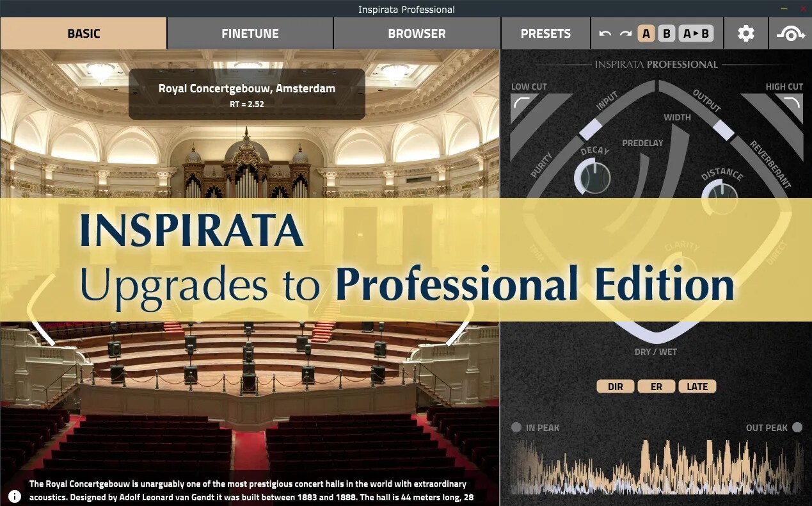Click the DECAY knob
The height and width of the screenshot is (506, 812).
pyautogui.click(x=593, y=176)
